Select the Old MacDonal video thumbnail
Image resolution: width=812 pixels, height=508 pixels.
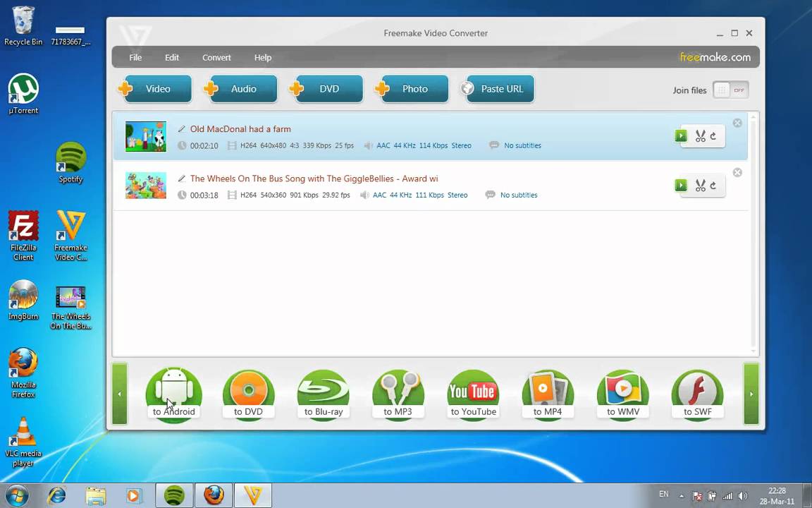[145, 136]
